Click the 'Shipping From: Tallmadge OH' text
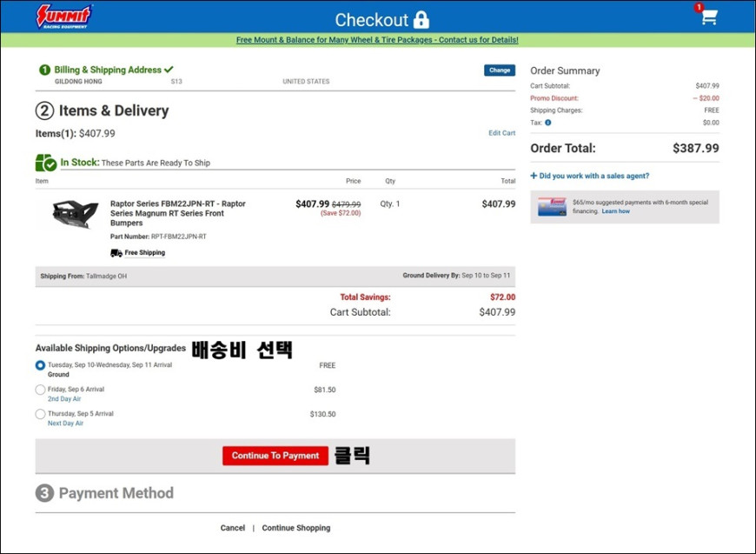 (x=83, y=277)
